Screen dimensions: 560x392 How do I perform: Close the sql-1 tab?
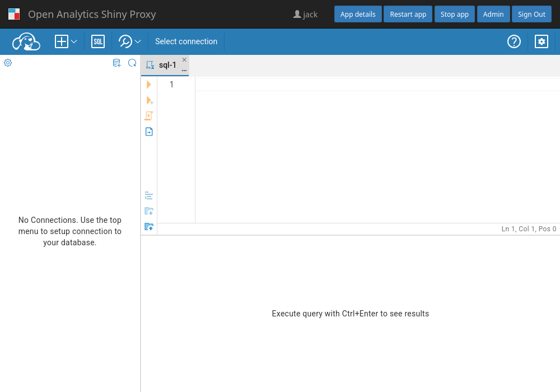[184, 59]
